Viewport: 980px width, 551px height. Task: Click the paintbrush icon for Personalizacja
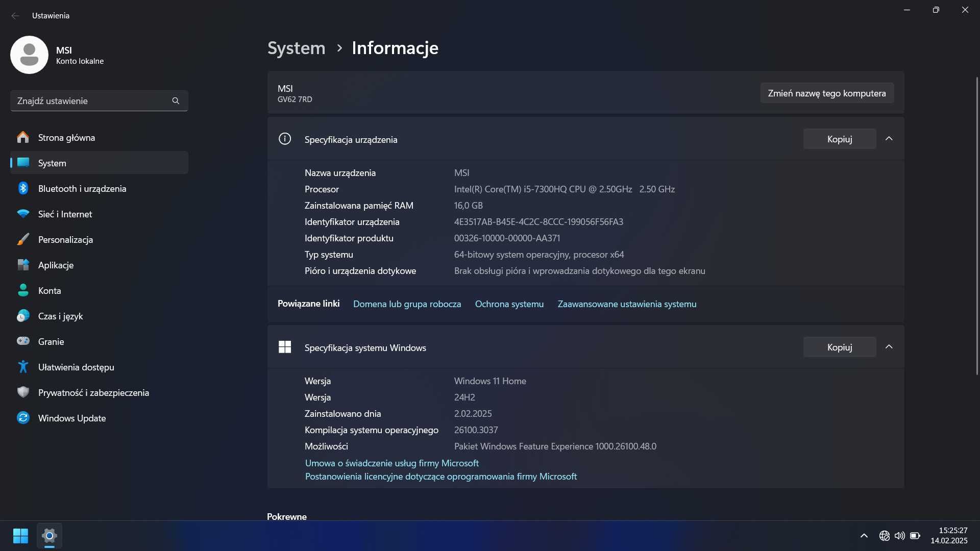pos(23,239)
